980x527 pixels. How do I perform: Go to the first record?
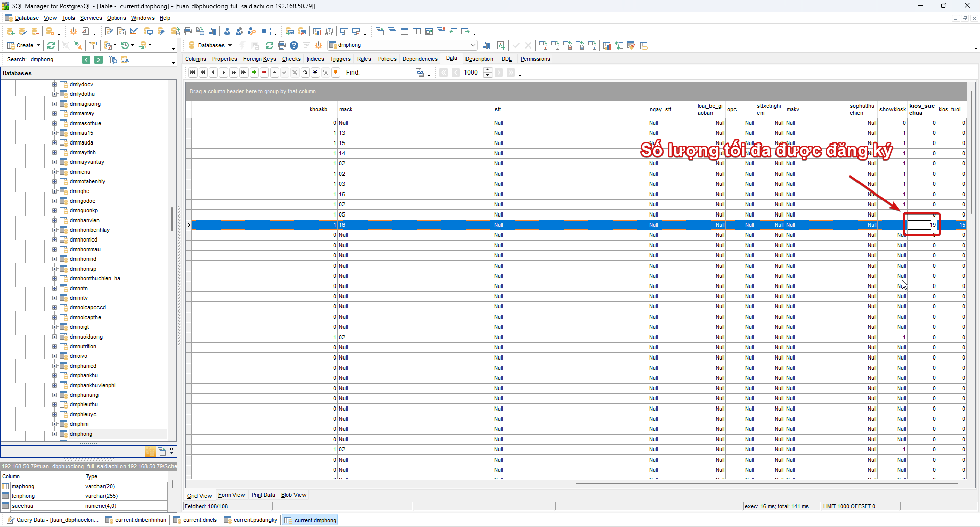[x=193, y=73]
